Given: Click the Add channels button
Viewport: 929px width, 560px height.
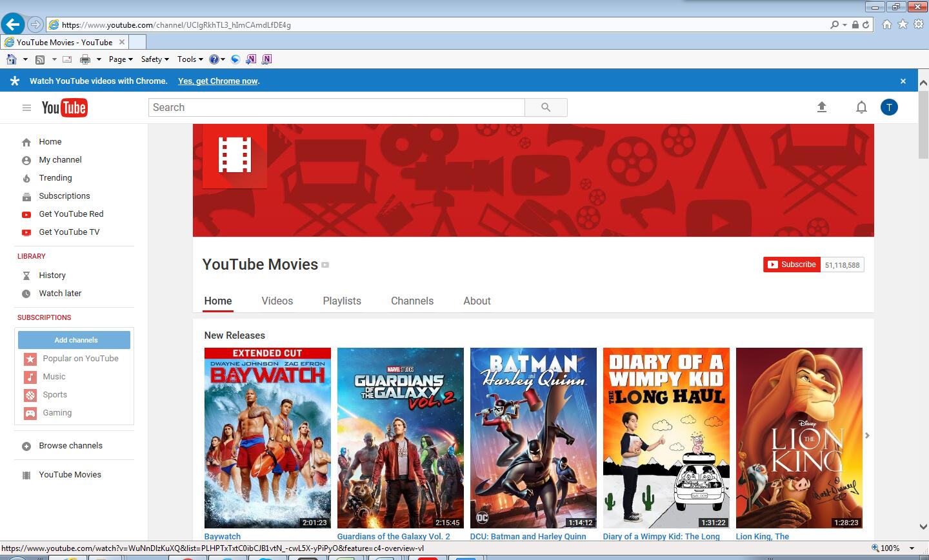Looking at the screenshot, I should pos(75,340).
